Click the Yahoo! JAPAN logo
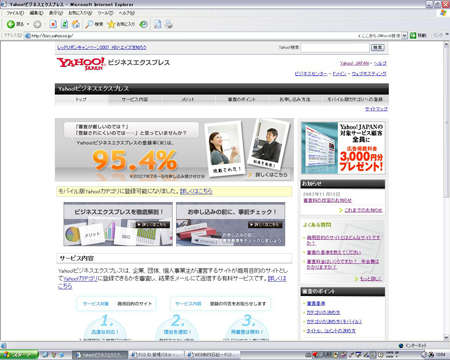450x360 pixels. click(x=81, y=63)
